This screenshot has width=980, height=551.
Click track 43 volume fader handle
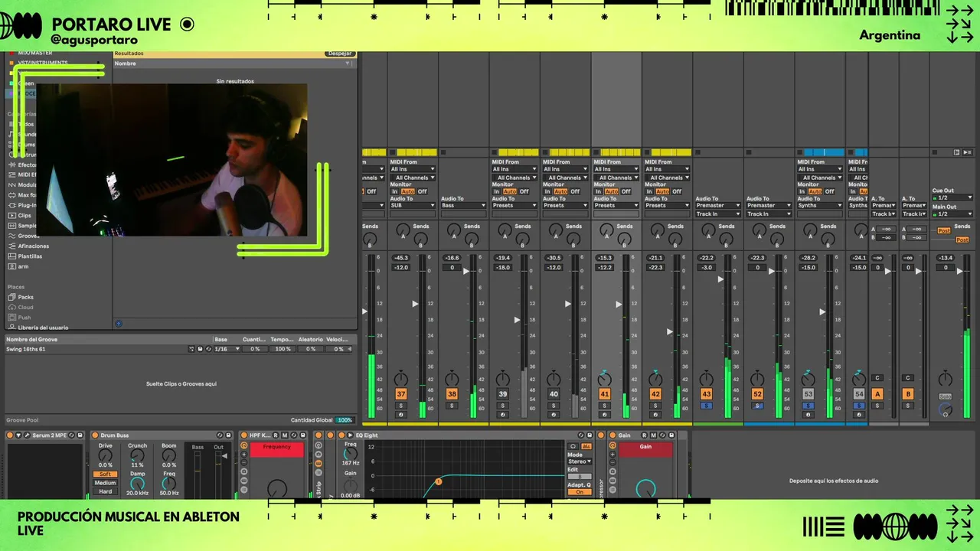(x=720, y=279)
